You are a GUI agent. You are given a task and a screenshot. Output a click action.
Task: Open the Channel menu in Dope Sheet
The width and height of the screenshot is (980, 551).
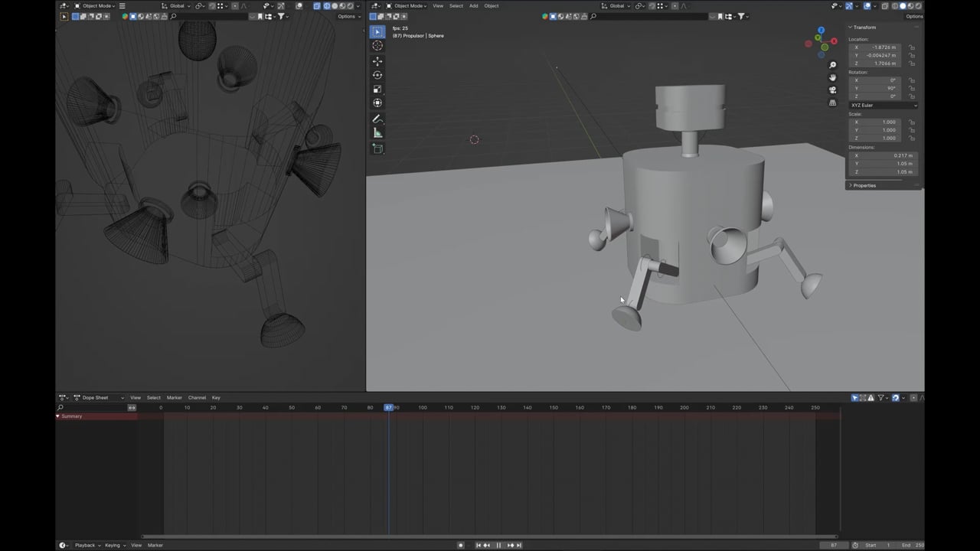click(x=197, y=398)
